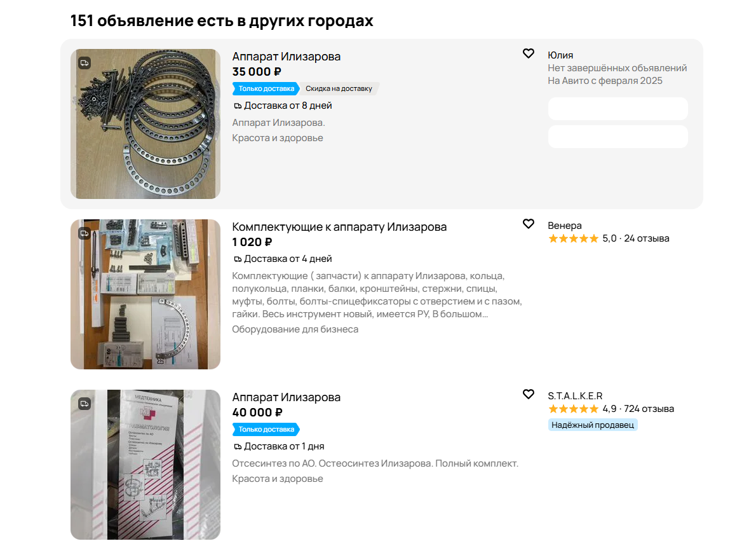The width and height of the screenshot is (756, 548).
Task: Open the Ilizarov rings photo thumbnail
Action: pyautogui.click(x=145, y=123)
